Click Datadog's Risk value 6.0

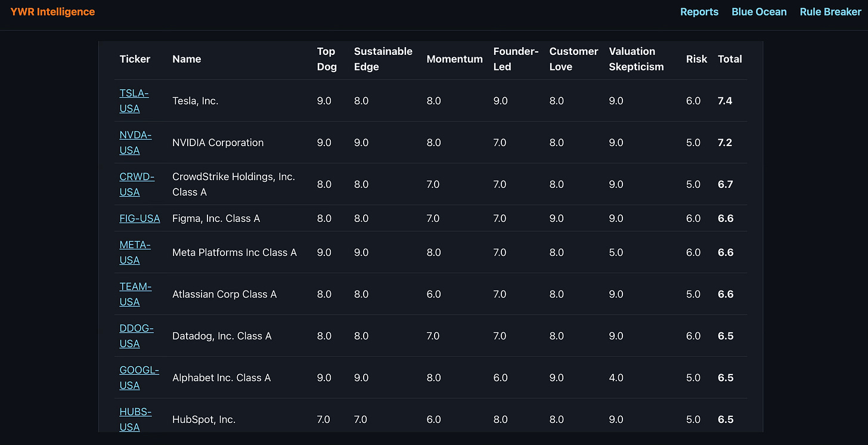(x=693, y=336)
